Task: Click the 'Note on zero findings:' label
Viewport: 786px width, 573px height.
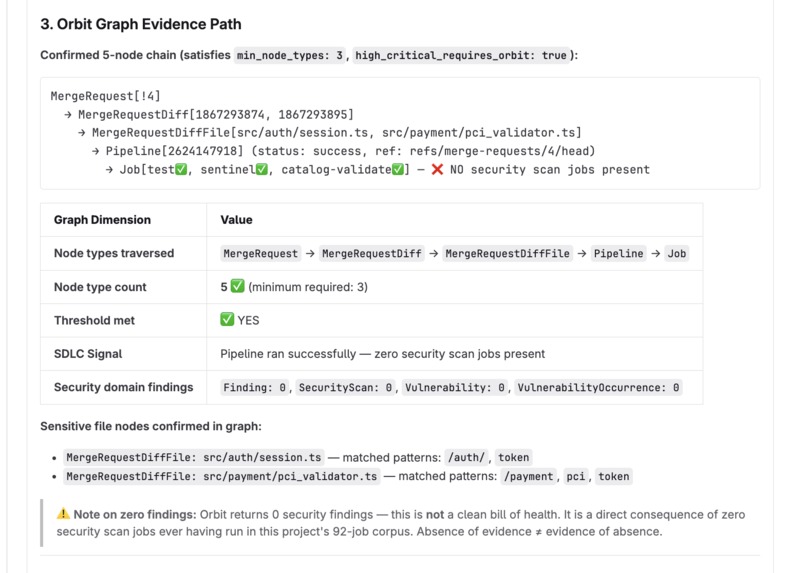Action: (x=135, y=514)
